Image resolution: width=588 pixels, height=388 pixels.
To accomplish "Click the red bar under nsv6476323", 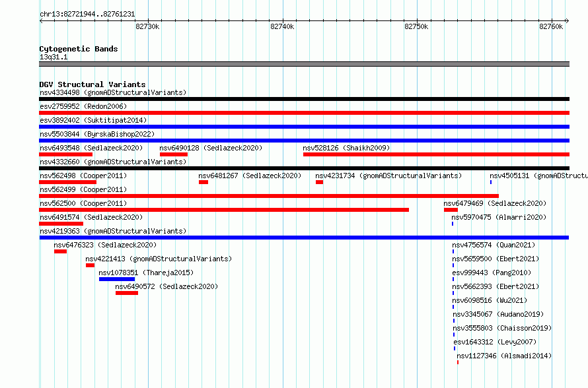I will 60,251.
